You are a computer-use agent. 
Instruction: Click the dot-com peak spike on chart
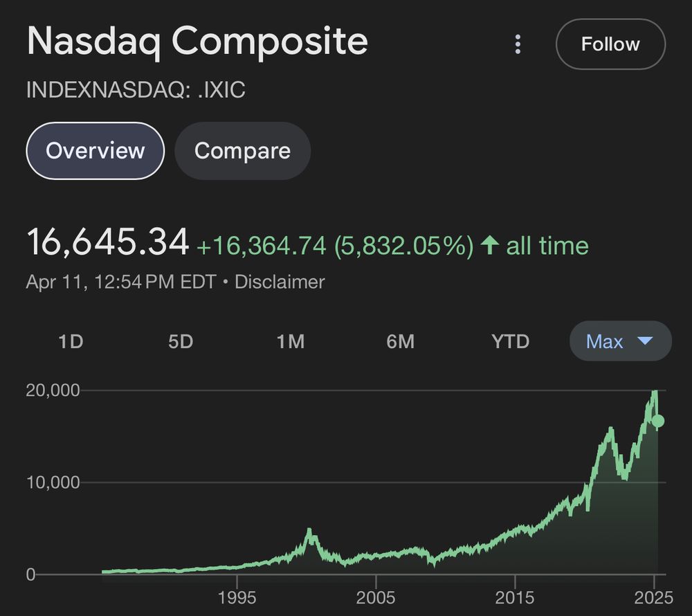pos(309,532)
